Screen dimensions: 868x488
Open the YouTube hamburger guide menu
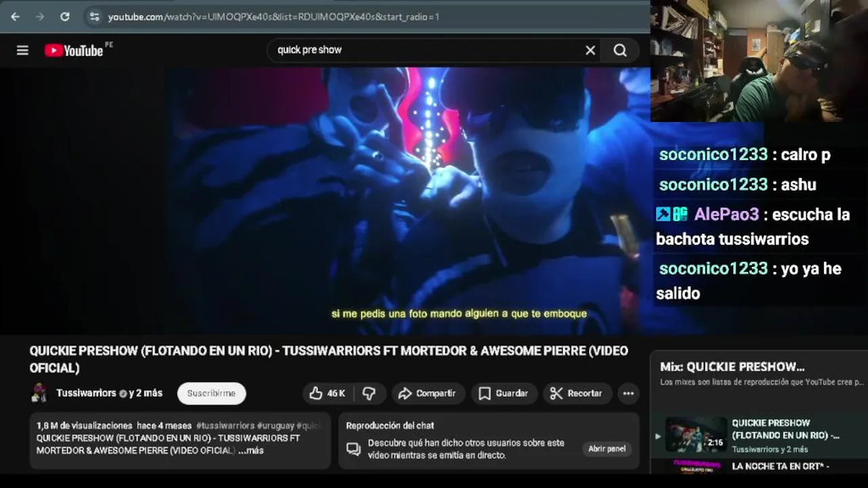[22, 50]
